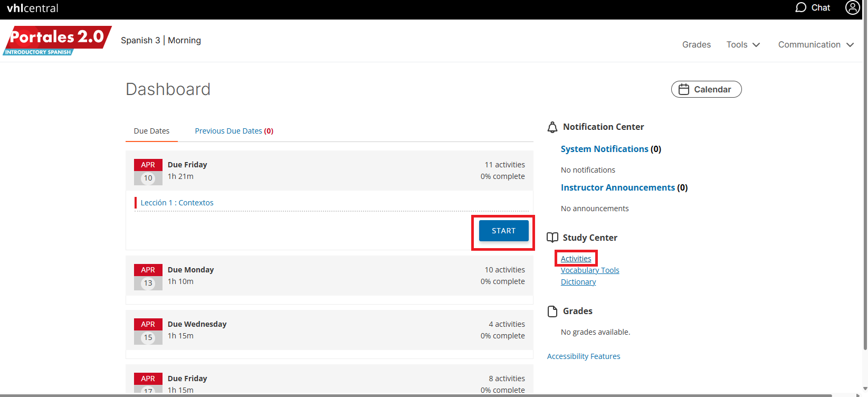
Task: Click 'No notifications' text
Action: (x=588, y=170)
